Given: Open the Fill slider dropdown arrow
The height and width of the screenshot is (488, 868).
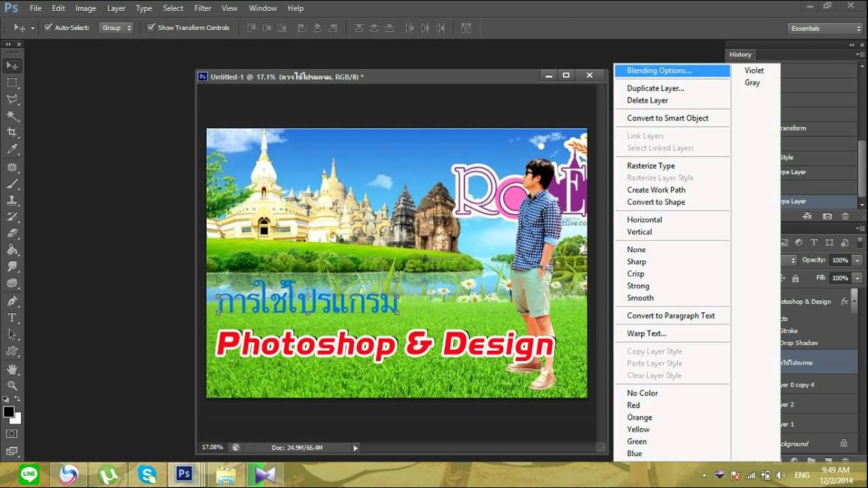Looking at the screenshot, I should click(x=858, y=278).
